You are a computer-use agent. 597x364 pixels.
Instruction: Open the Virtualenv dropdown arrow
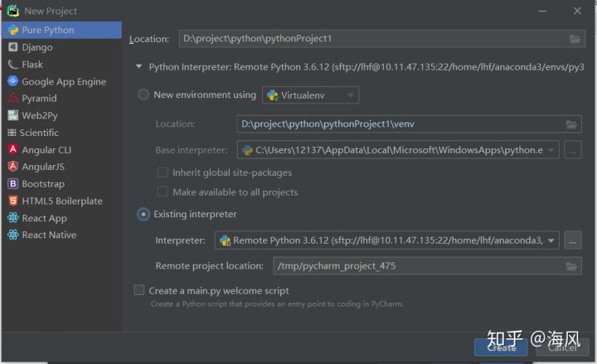coord(351,95)
